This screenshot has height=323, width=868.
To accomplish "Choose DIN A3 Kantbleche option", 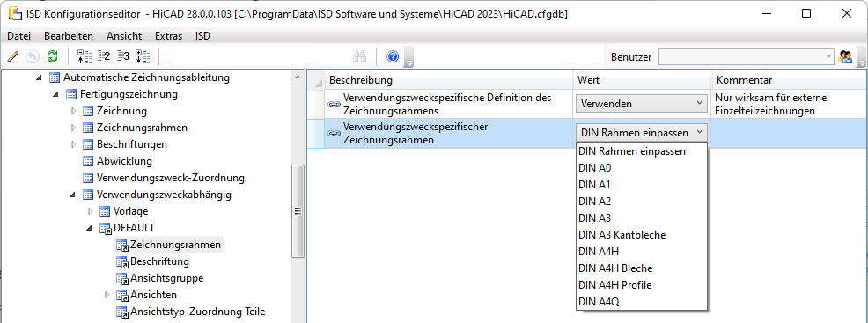I will pos(642,234).
